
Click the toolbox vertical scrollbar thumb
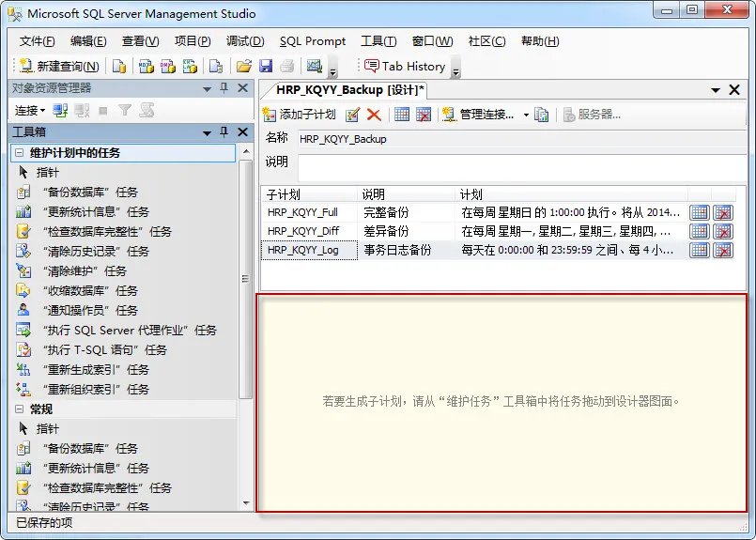click(x=246, y=279)
